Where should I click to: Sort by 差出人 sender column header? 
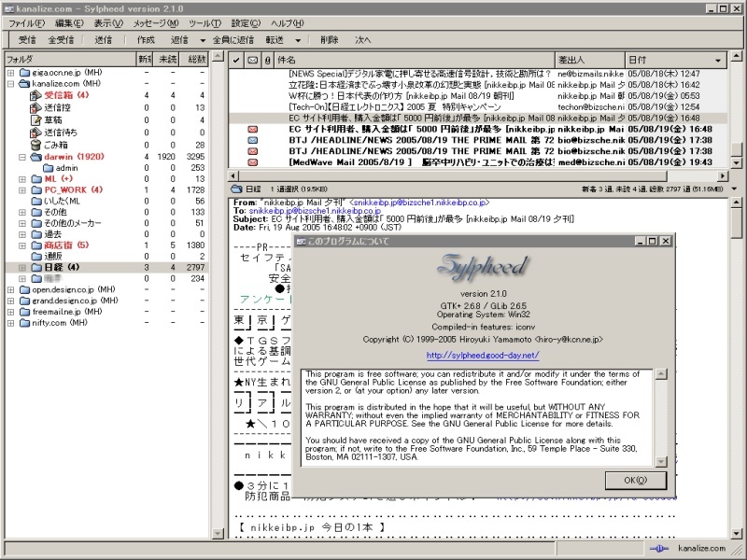[590, 60]
